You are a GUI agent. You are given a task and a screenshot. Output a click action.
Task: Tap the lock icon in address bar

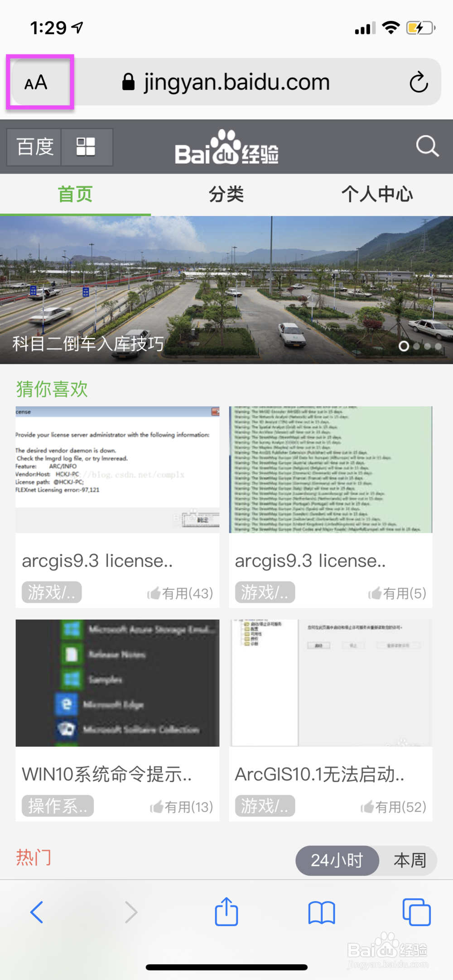[129, 82]
